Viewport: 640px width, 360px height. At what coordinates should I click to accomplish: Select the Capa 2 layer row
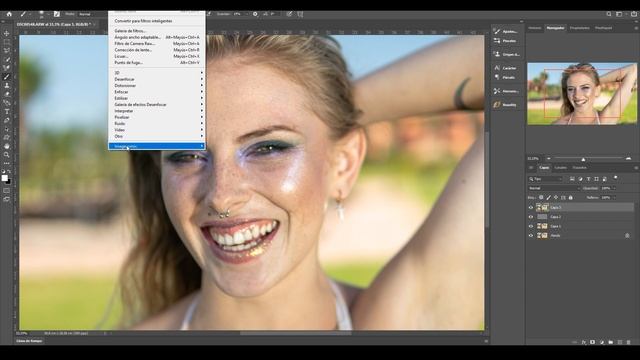(580, 217)
